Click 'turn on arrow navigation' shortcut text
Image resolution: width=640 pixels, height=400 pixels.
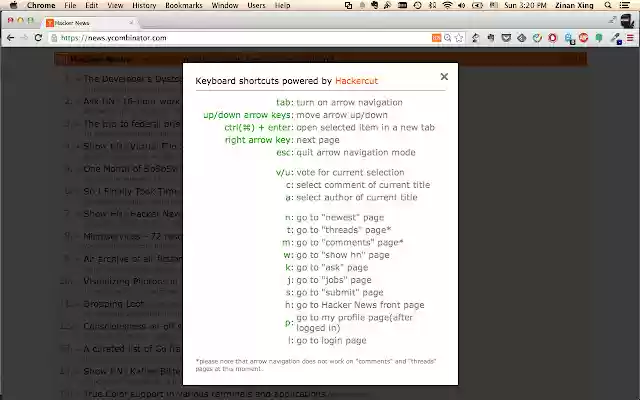[x=349, y=102]
